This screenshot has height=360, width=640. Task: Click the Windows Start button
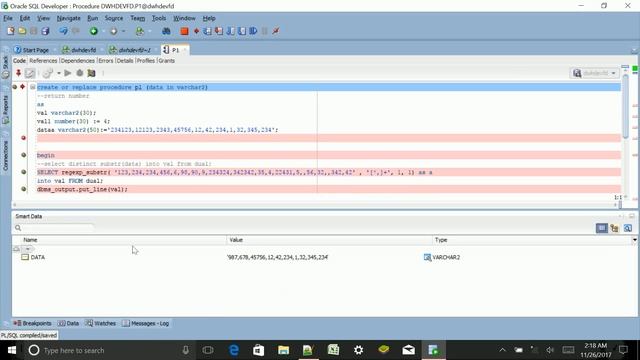(12, 350)
